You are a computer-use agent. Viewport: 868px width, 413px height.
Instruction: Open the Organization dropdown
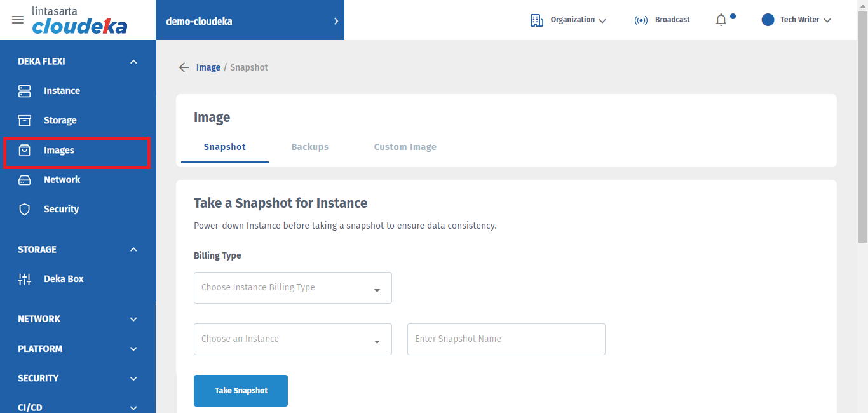click(569, 20)
